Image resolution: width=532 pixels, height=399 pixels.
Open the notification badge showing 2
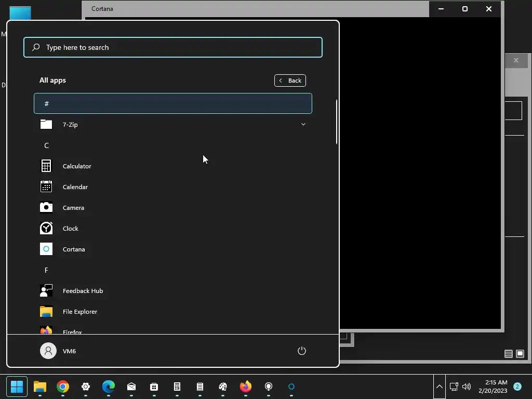coord(517,387)
